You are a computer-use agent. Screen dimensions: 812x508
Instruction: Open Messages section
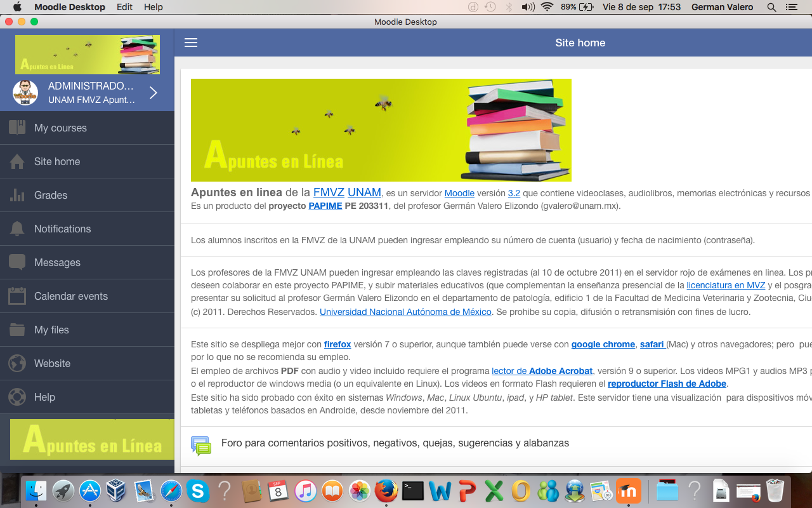point(87,262)
